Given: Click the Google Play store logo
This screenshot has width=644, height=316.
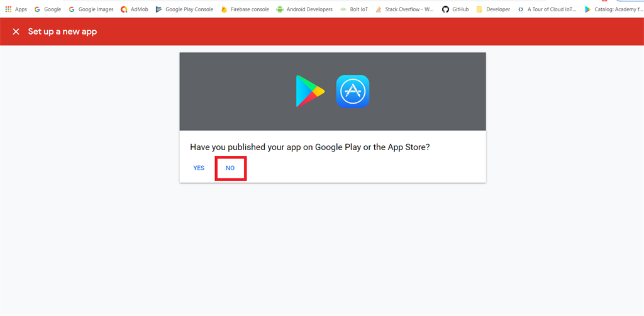Looking at the screenshot, I should 309,91.
